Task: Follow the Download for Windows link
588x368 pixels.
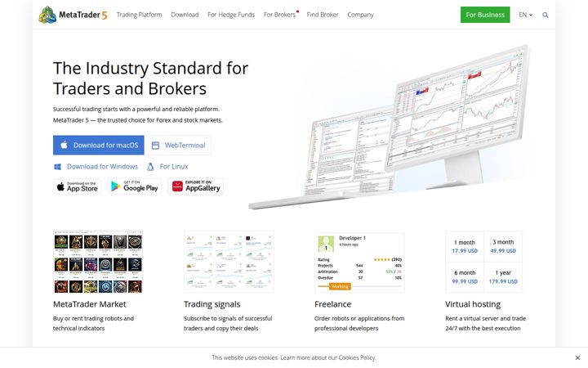Action: (102, 167)
